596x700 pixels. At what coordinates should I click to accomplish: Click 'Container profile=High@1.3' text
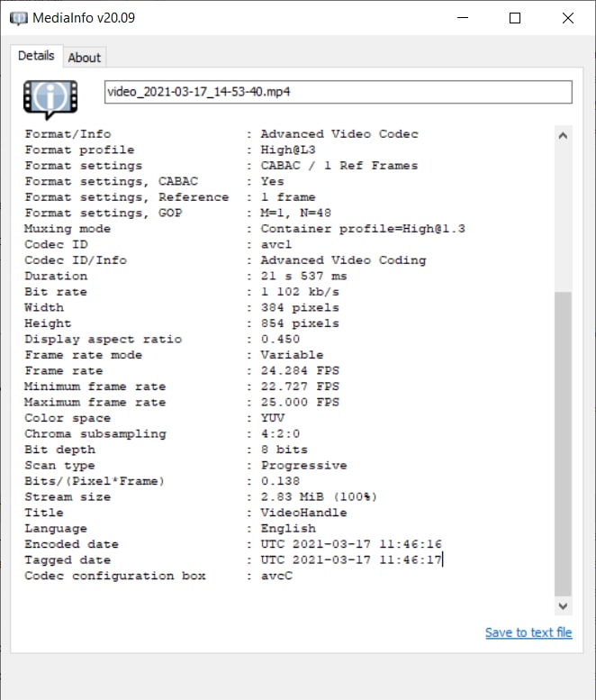(363, 229)
